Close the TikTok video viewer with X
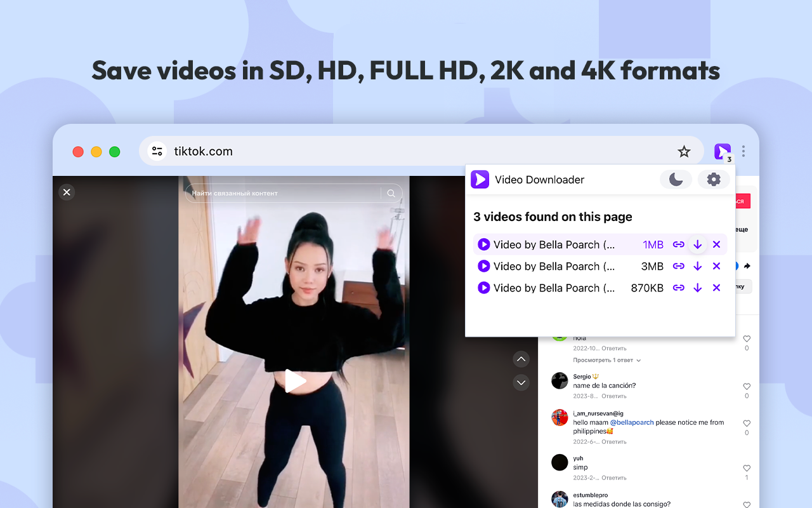This screenshot has height=508, width=812. (67, 192)
